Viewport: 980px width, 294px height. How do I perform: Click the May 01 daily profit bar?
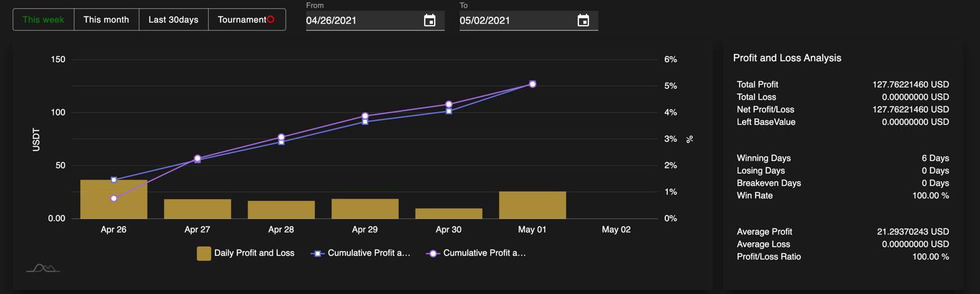click(532, 205)
